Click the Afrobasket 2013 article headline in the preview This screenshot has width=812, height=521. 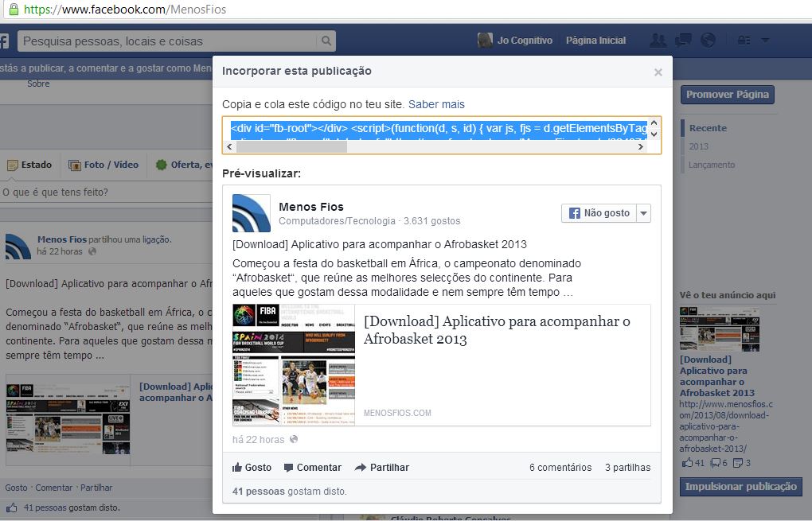[x=497, y=330]
